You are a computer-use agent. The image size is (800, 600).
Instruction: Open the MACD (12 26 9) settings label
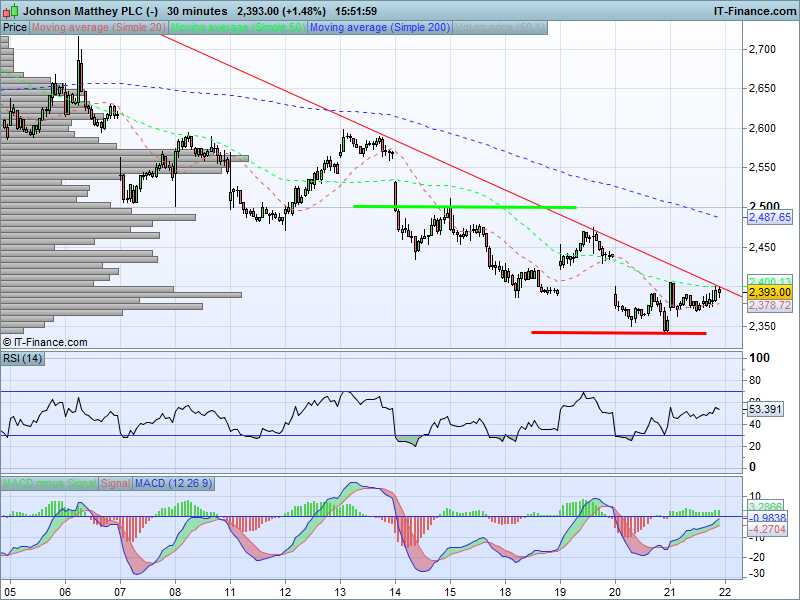click(173, 484)
